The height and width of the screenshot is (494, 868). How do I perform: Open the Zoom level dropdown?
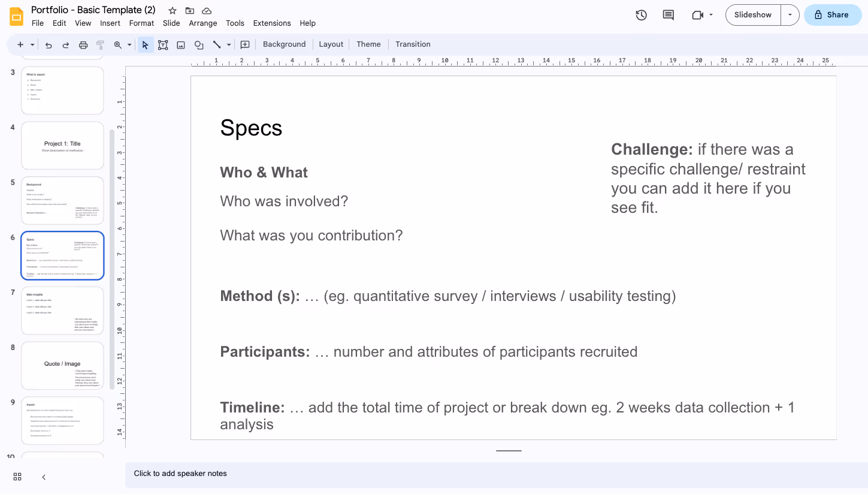click(x=129, y=44)
